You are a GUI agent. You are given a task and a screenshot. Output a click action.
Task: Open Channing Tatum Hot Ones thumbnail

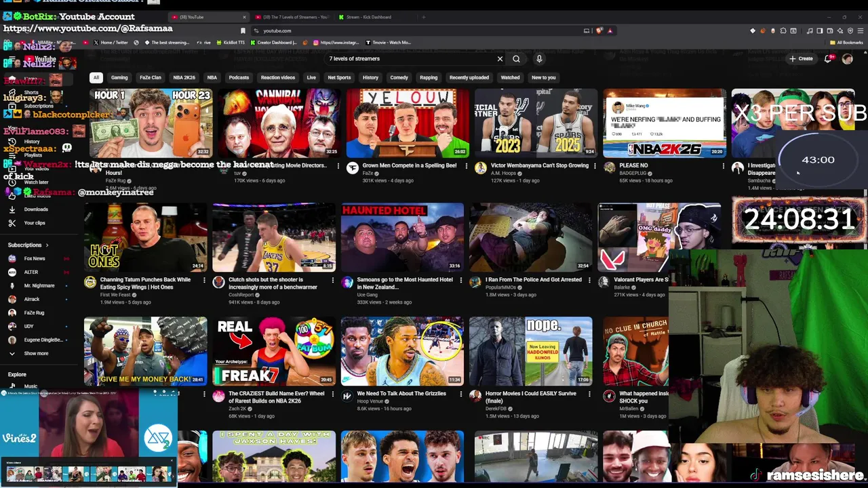click(x=145, y=237)
